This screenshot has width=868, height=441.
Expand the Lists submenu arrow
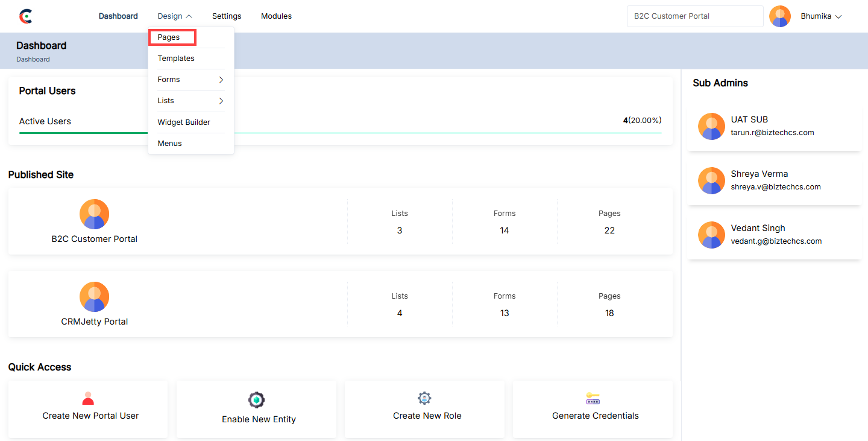pos(221,101)
